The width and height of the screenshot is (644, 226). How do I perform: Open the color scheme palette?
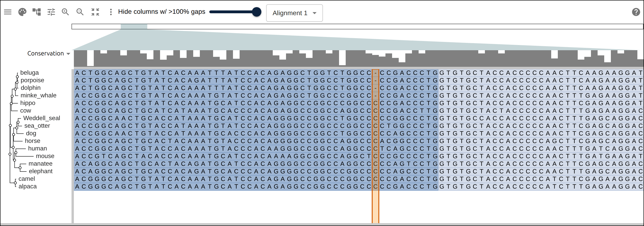click(22, 12)
